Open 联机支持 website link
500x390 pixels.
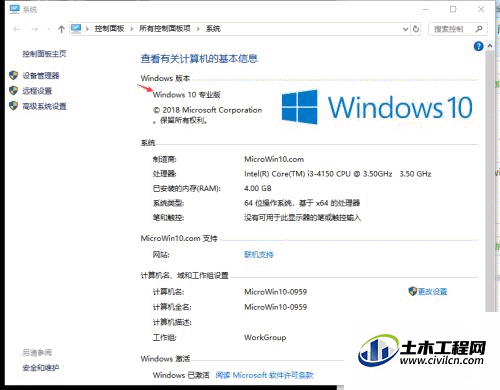click(259, 255)
